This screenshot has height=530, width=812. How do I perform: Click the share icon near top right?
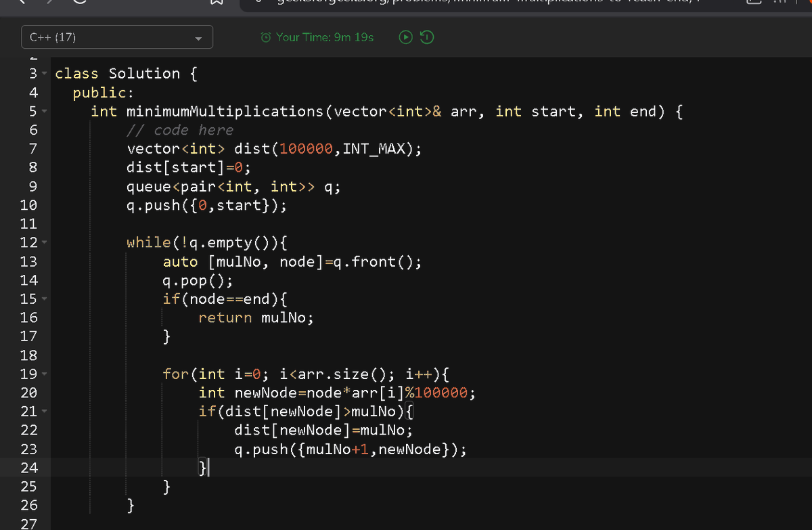tap(754, 3)
